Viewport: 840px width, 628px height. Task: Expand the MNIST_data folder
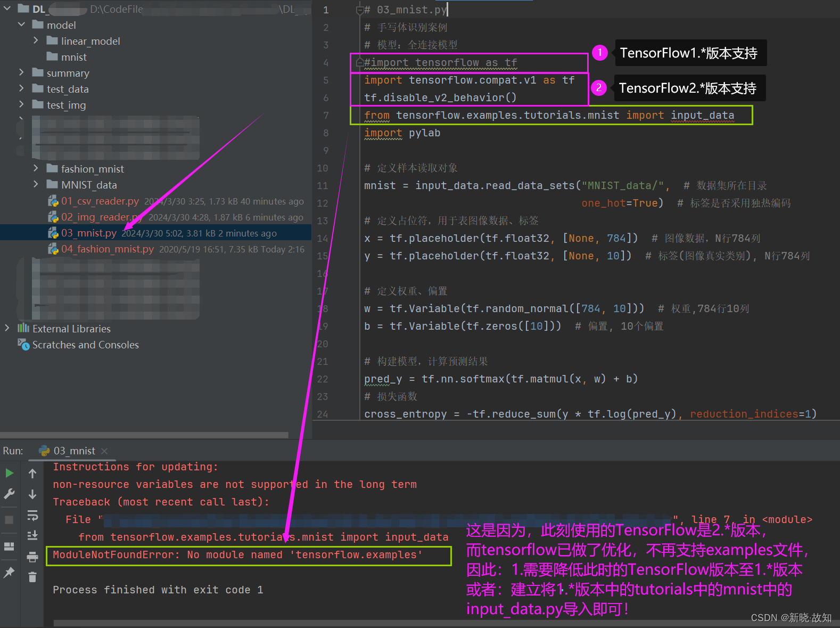coord(36,184)
